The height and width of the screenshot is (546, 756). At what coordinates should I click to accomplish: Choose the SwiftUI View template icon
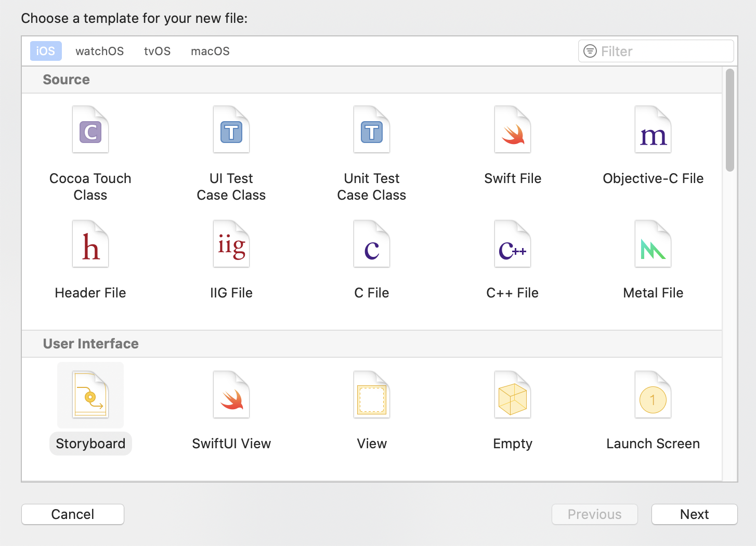(x=231, y=395)
